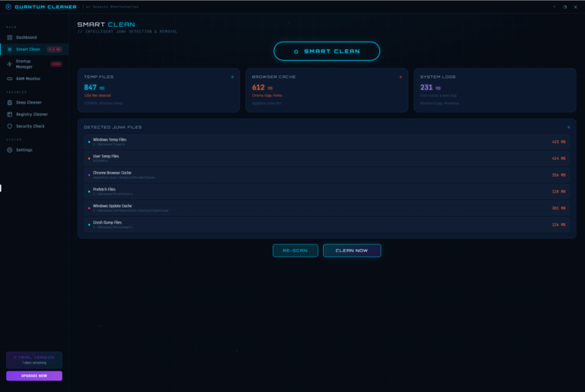This screenshot has width=585, height=392.
Task: Maximize the Quantum Cleaner window
Action: pos(565,7)
